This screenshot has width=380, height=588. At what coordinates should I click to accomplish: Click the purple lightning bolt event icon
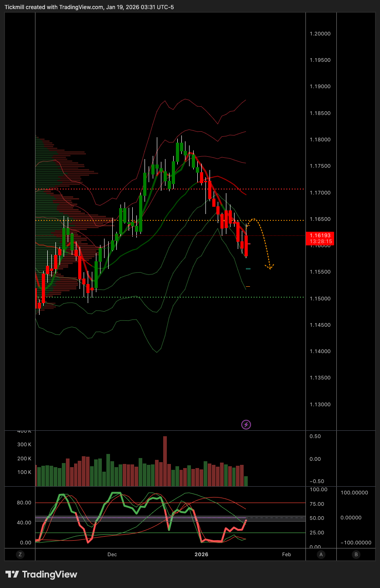click(x=246, y=425)
